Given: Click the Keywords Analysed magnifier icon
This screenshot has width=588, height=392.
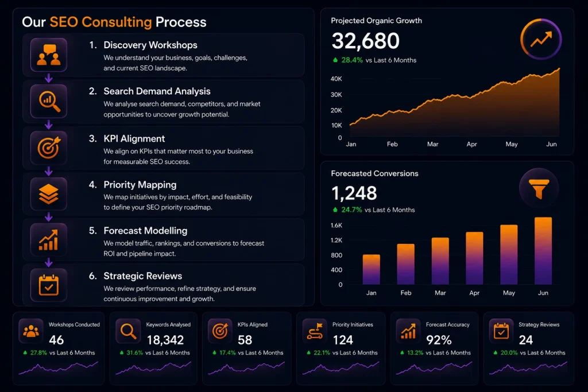Looking at the screenshot, I should pyautogui.click(x=128, y=331).
